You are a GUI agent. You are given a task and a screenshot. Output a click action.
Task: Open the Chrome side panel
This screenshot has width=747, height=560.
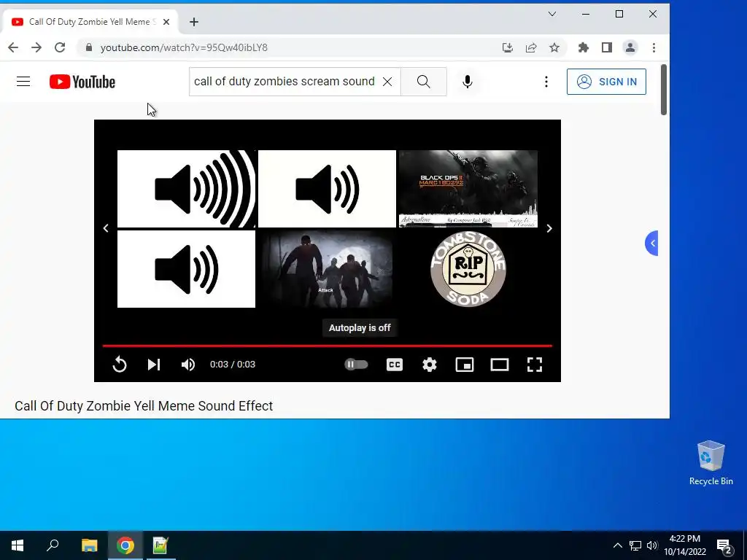coord(606,47)
